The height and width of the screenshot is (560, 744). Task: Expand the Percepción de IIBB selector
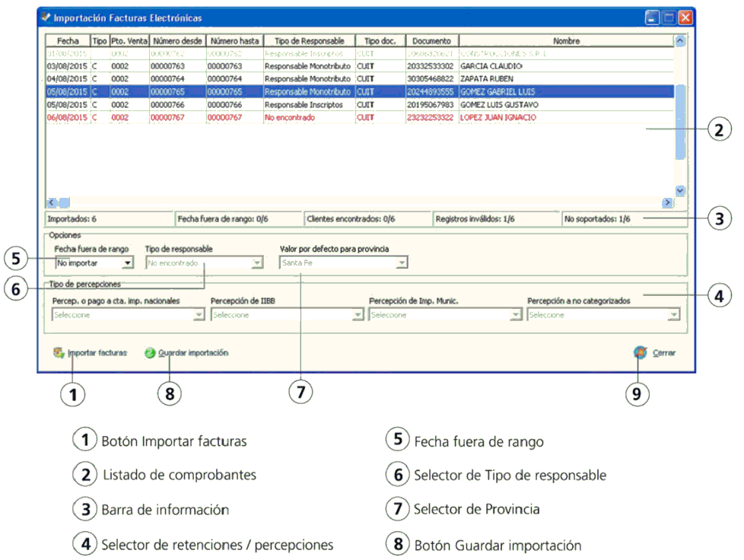tap(358, 315)
